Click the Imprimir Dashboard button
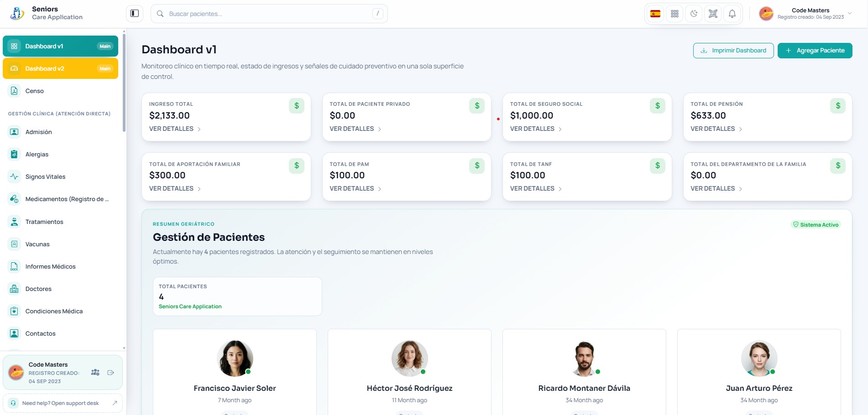 [x=733, y=51]
